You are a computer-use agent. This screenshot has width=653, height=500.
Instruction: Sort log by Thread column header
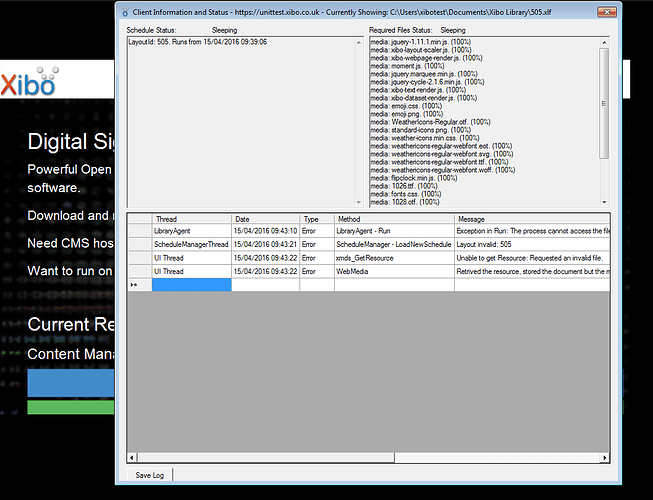pos(192,219)
